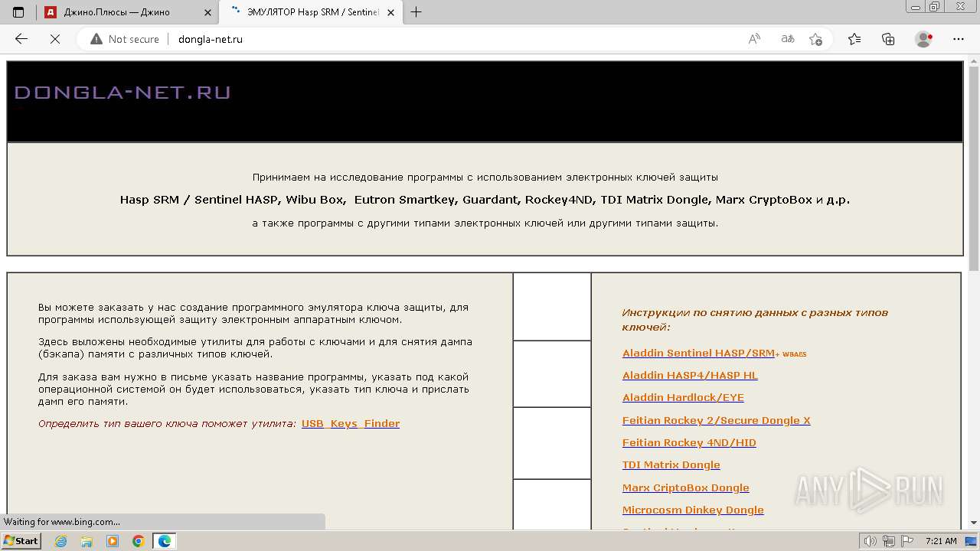
Task: Open Microcosm Dinkey Dongle link
Action: (x=693, y=510)
